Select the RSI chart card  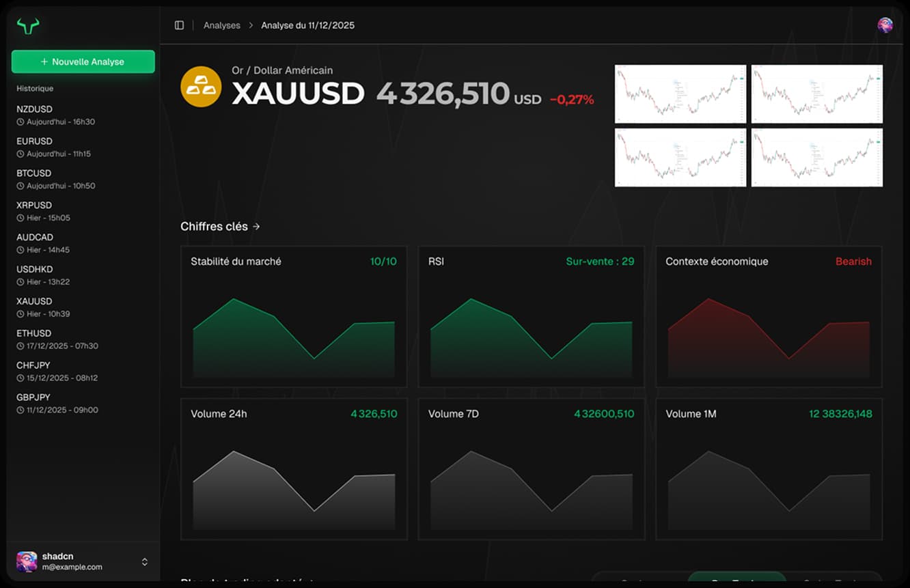[x=531, y=317]
